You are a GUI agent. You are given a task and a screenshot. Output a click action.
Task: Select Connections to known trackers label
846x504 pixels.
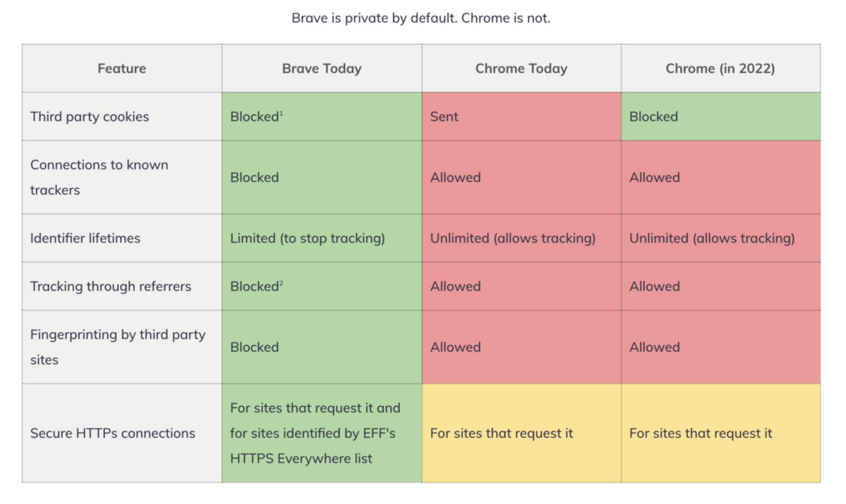[x=99, y=177]
